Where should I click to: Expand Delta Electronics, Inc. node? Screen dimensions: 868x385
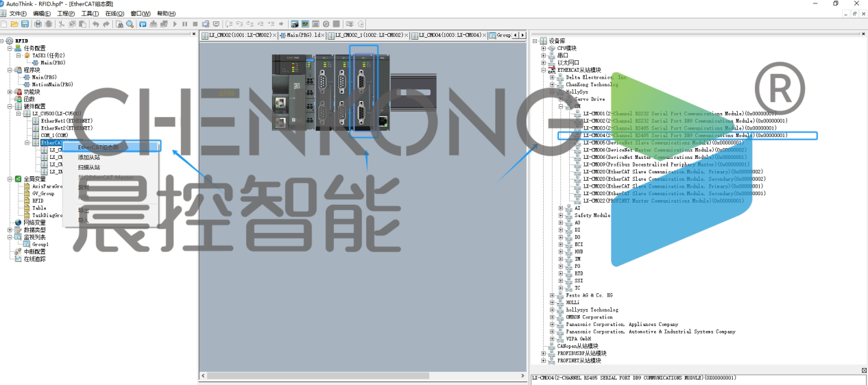point(553,77)
